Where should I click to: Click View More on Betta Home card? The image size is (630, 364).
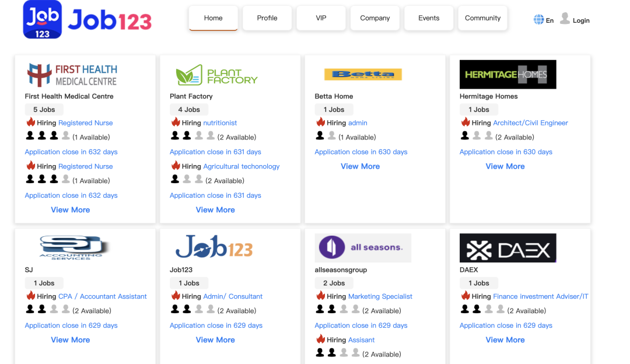tap(360, 166)
